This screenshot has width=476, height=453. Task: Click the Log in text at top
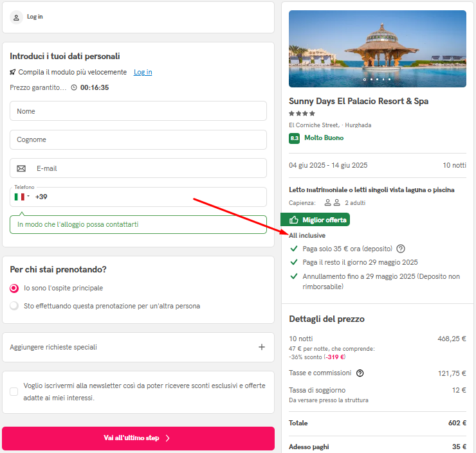(x=35, y=17)
